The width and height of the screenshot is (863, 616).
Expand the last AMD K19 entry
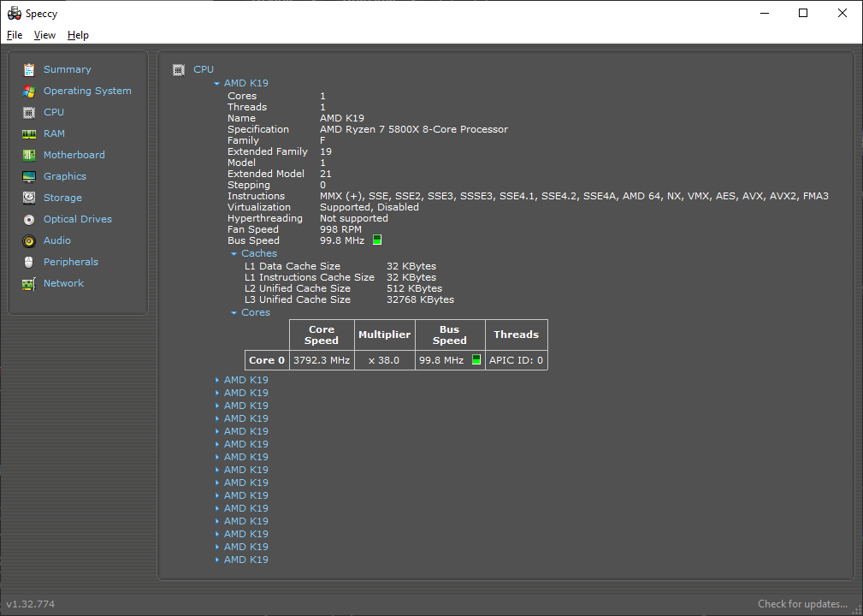(x=217, y=560)
